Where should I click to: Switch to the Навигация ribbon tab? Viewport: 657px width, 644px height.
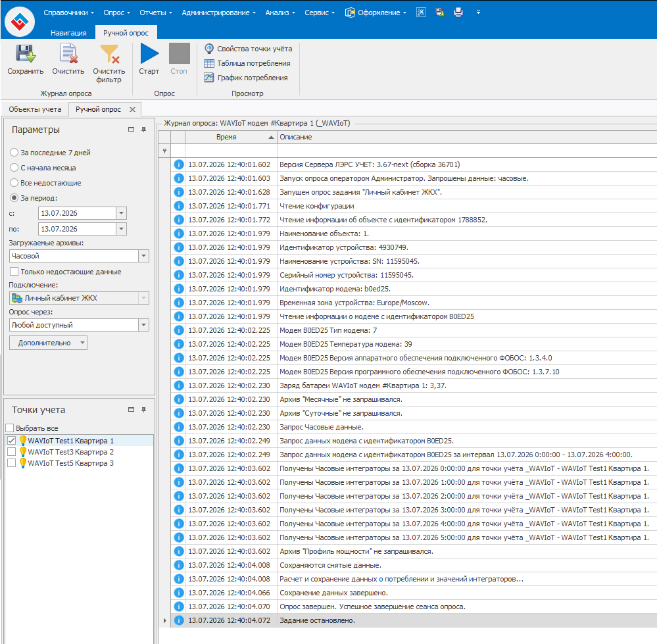68,33
